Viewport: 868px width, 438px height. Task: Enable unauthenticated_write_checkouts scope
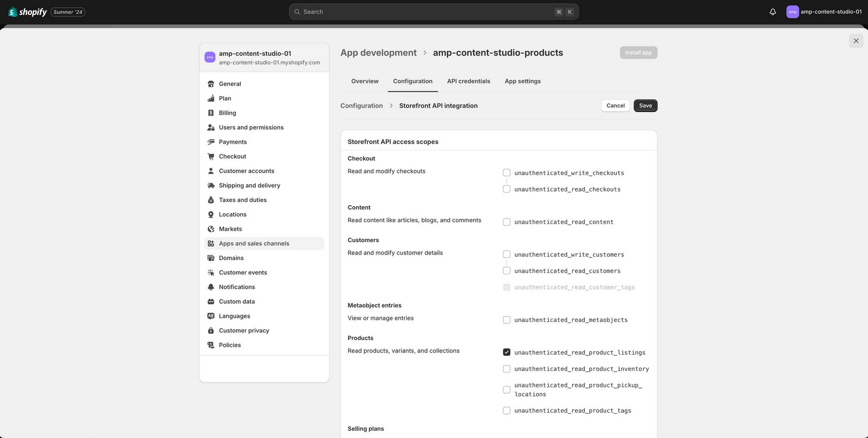click(506, 173)
